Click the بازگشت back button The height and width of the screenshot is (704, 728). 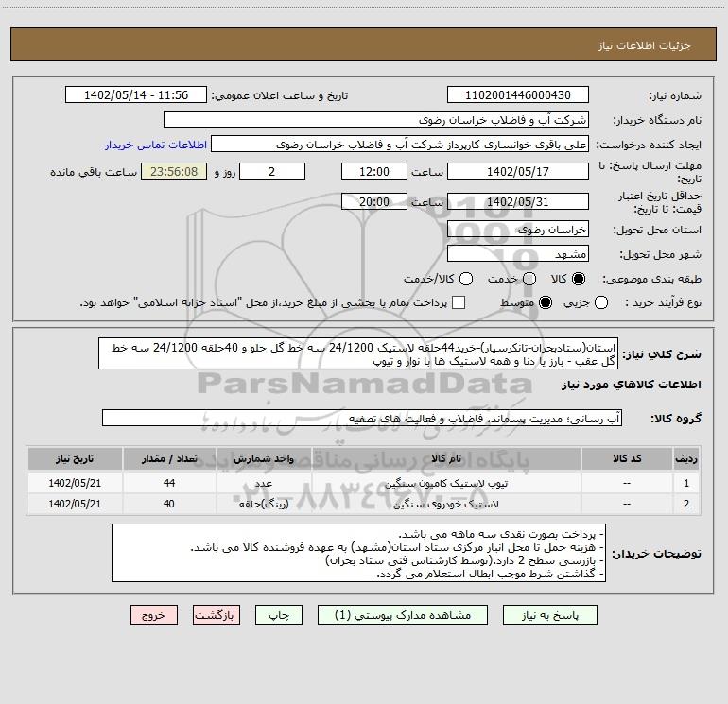217,615
